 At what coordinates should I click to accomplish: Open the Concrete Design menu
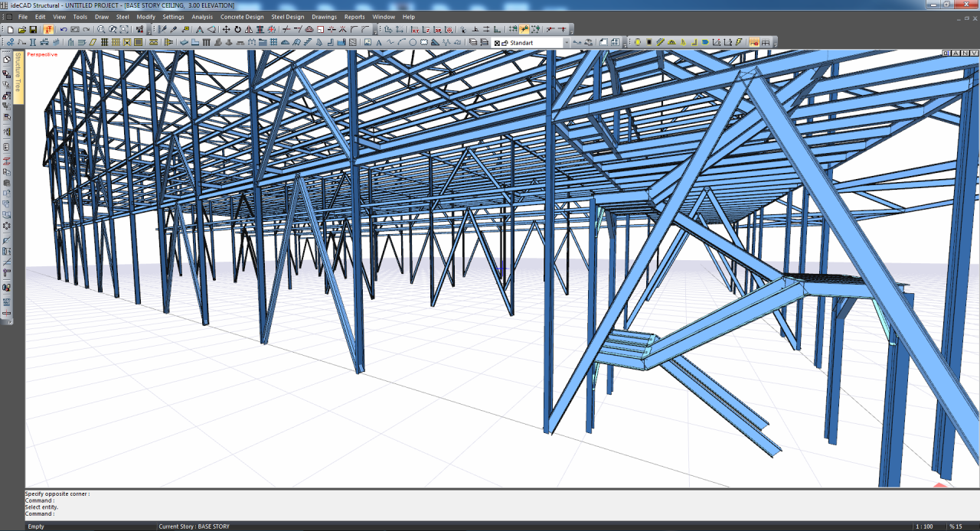(x=242, y=17)
